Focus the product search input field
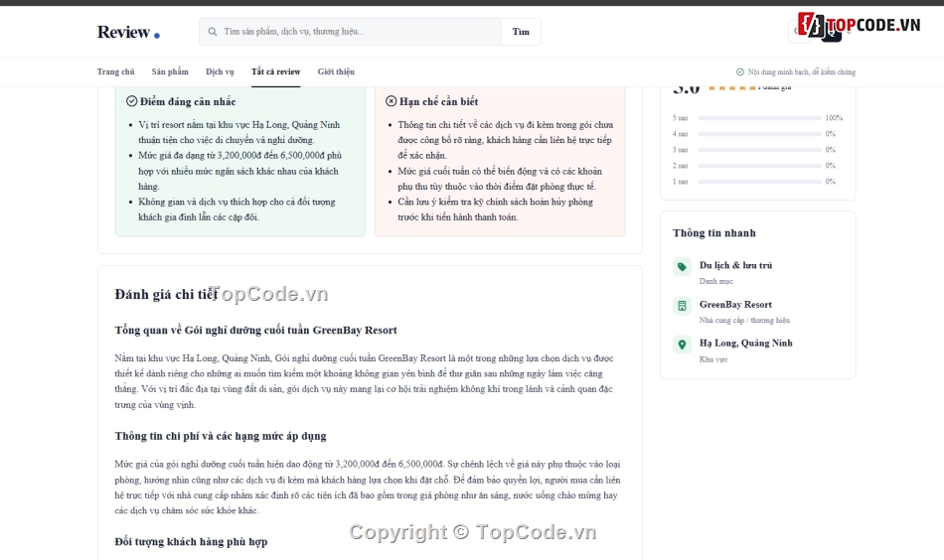This screenshot has width=944, height=560. click(350, 32)
